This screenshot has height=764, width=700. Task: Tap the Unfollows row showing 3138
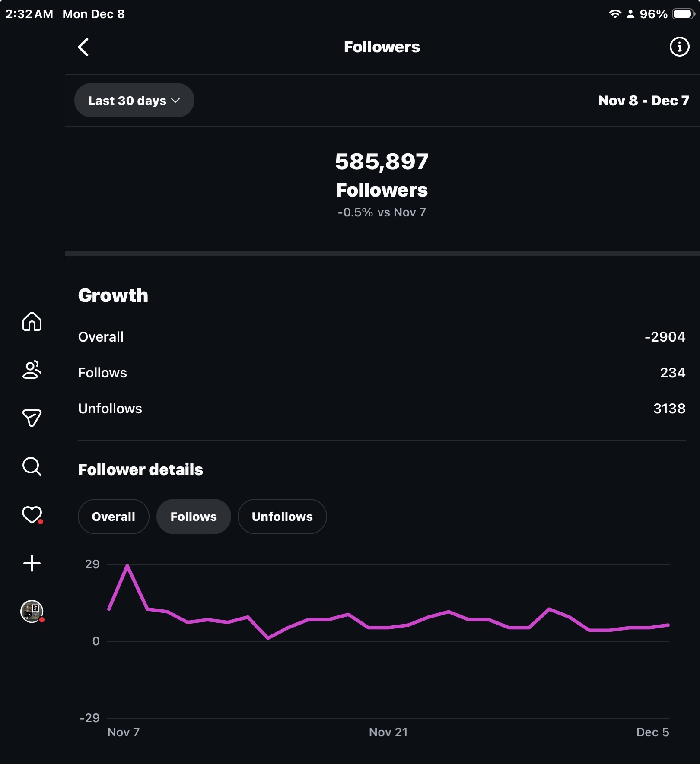[x=382, y=409]
